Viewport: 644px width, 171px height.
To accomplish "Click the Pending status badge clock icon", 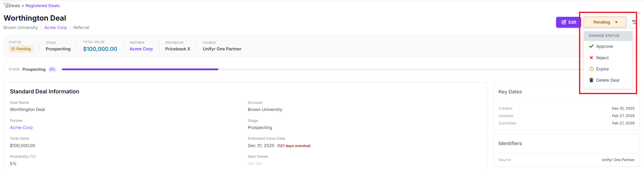I will pos(13,49).
